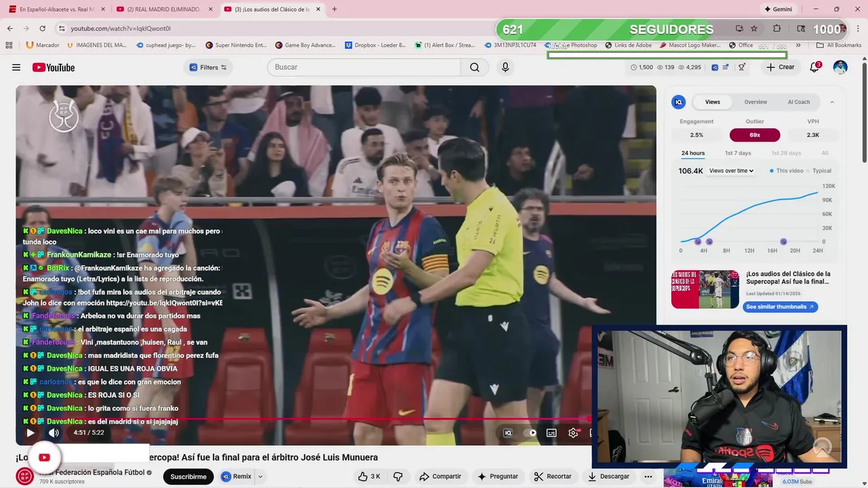Open the IQ Filters button
This screenshot has width=868, height=488.
pyautogui.click(x=208, y=67)
